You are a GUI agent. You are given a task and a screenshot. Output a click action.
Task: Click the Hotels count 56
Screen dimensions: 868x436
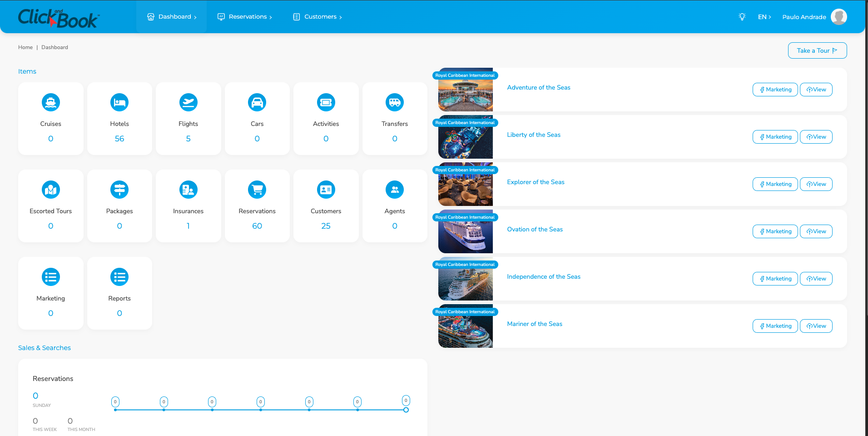(119, 139)
